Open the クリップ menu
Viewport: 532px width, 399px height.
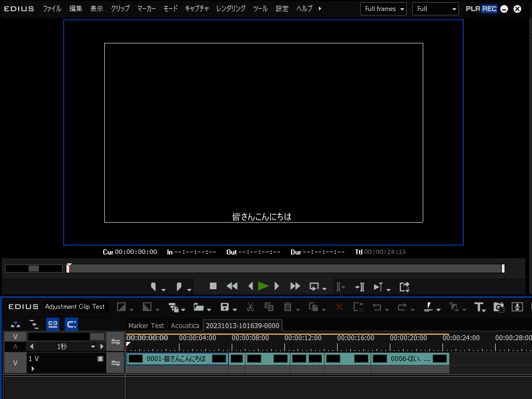(120, 8)
